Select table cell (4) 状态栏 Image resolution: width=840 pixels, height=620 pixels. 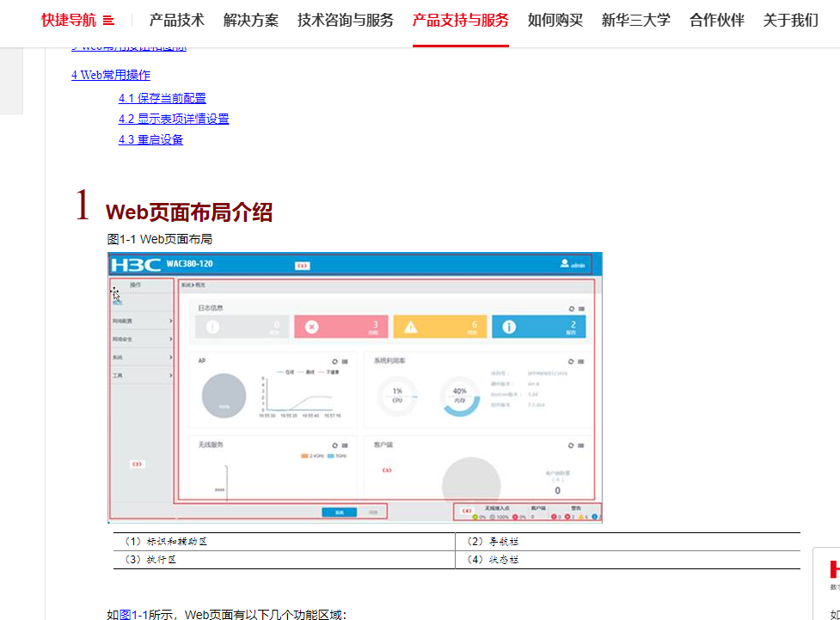[x=628, y=560]
